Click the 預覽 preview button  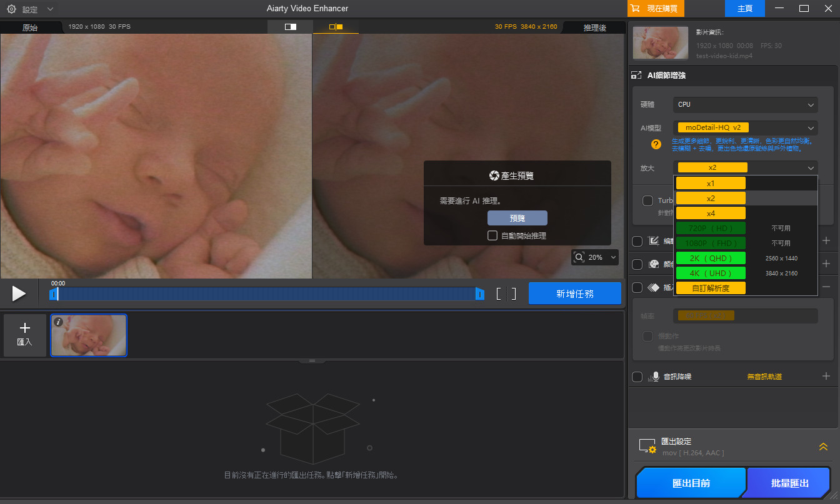point(517,218)
